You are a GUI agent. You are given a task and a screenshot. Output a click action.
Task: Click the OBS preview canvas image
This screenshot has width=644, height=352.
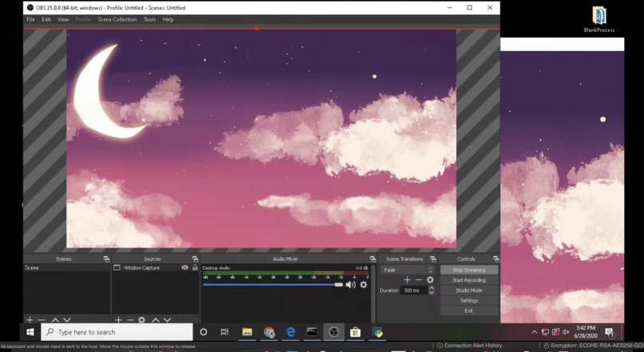click(x=261, y=139)
